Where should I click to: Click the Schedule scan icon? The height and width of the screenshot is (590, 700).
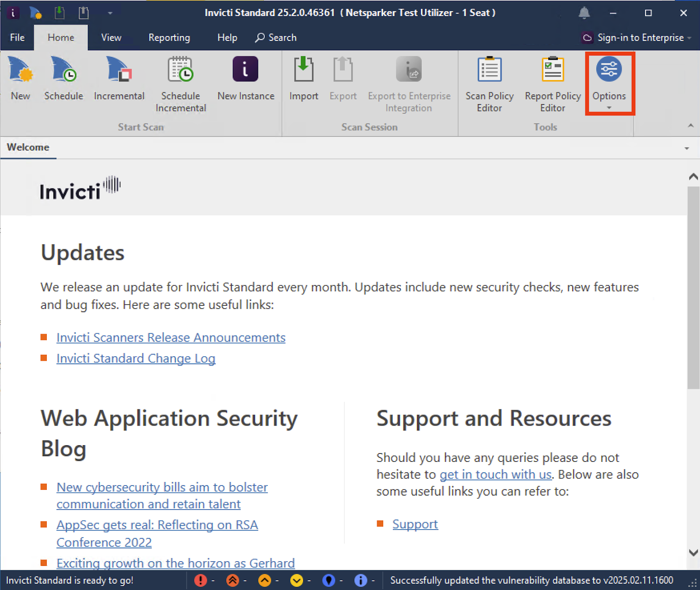pos(63,79)
